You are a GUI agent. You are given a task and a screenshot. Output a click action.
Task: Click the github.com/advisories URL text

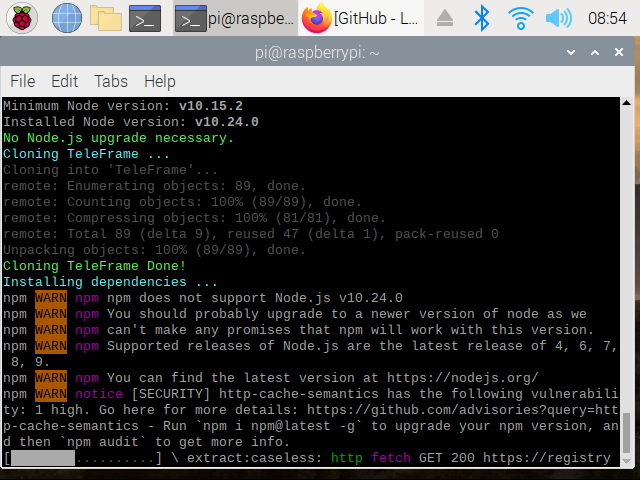pyautogui.click(x=462, y=410)
